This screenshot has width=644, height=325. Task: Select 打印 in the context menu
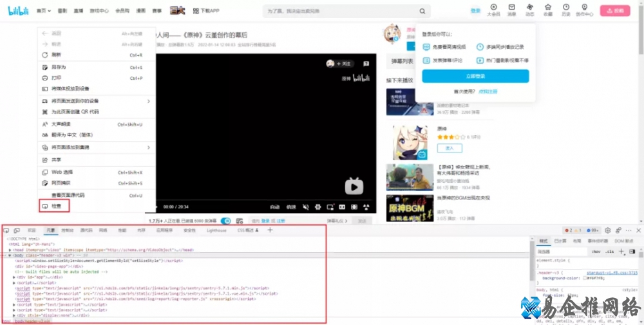coord(97,78)
